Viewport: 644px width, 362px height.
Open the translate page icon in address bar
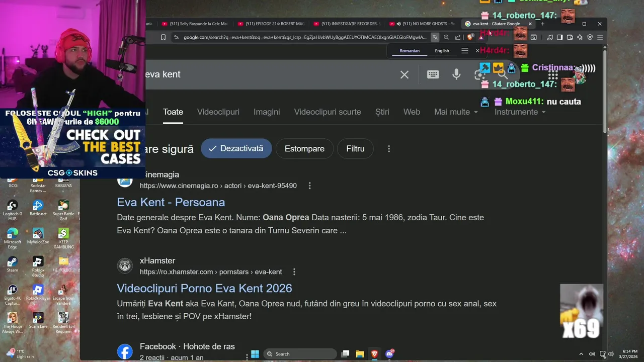(435, 37)
